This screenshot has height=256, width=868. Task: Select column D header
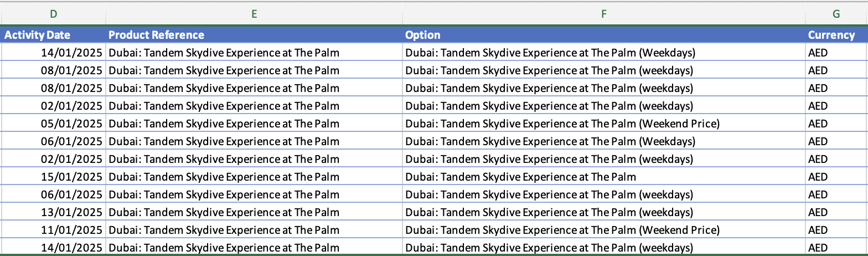coord(53,14)
